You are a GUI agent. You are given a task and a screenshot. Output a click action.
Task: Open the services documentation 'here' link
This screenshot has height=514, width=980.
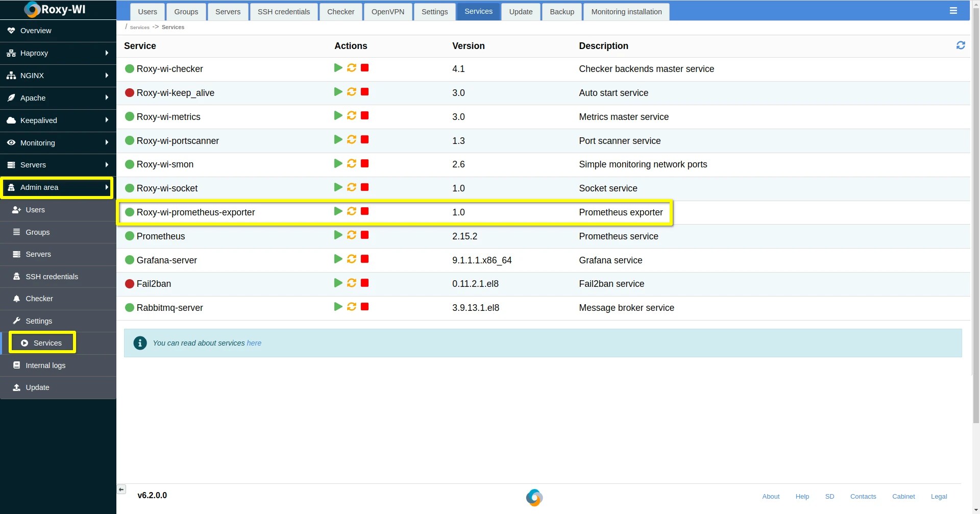[x=254, y=343]
